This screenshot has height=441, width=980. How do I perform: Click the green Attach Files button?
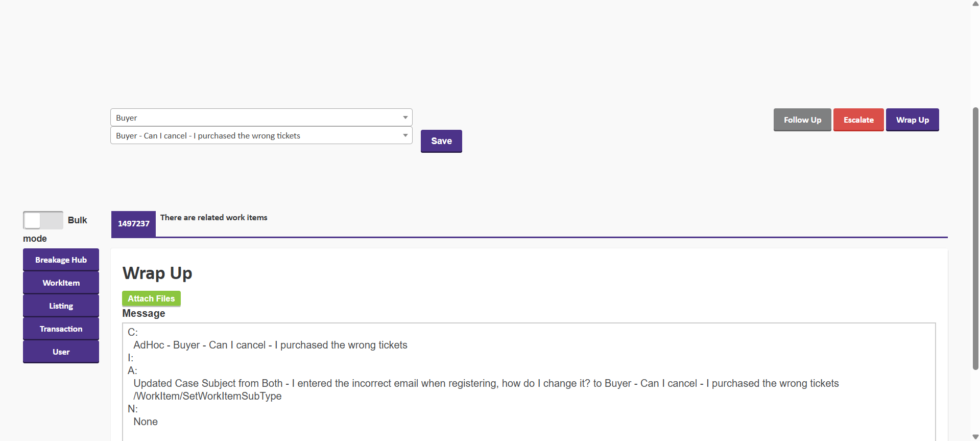(x=151, y=298)
